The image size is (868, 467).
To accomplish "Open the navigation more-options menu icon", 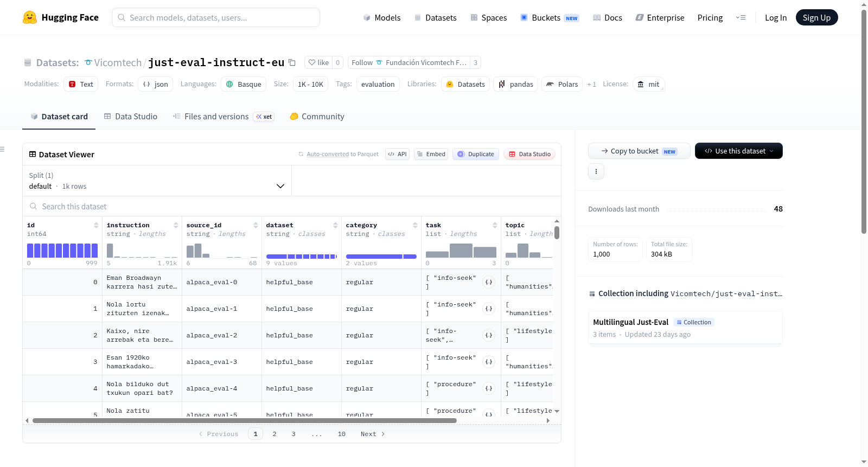I will coord(741,17).
